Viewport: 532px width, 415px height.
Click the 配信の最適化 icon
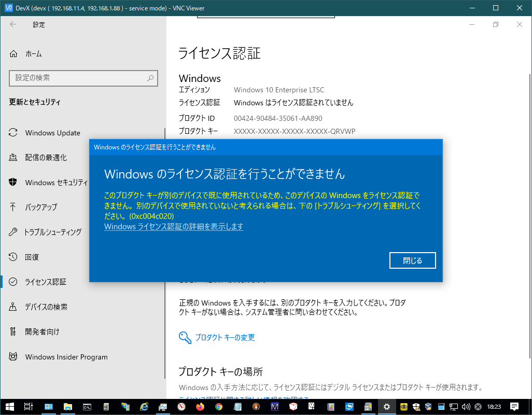tap(13, 157)
